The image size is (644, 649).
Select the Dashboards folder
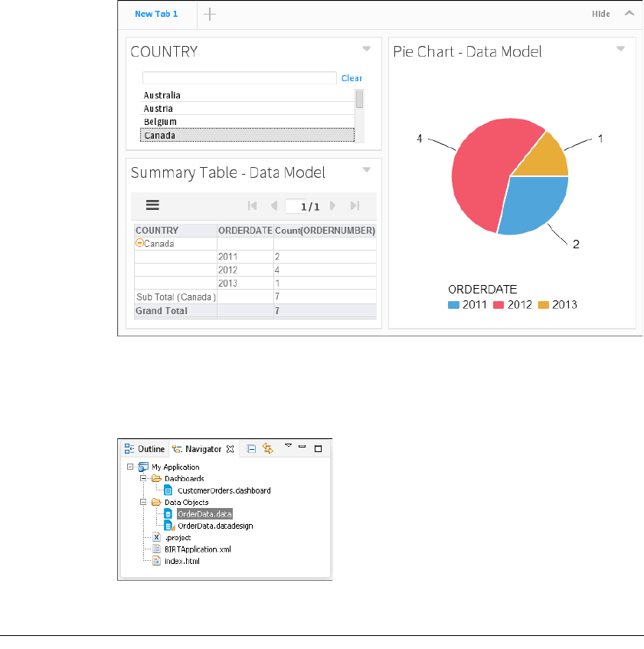coord(184,478)
